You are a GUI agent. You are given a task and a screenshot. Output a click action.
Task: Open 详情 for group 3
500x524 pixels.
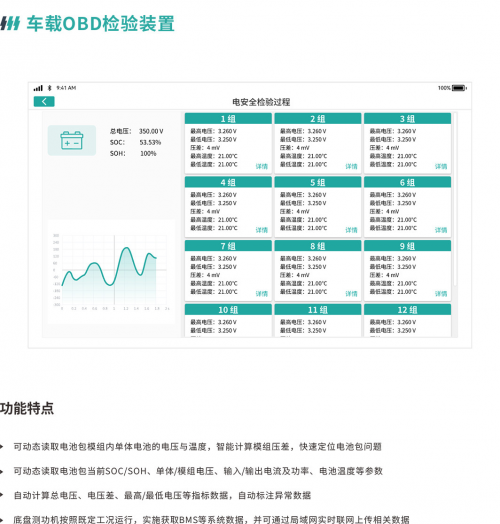coord(441,166)
